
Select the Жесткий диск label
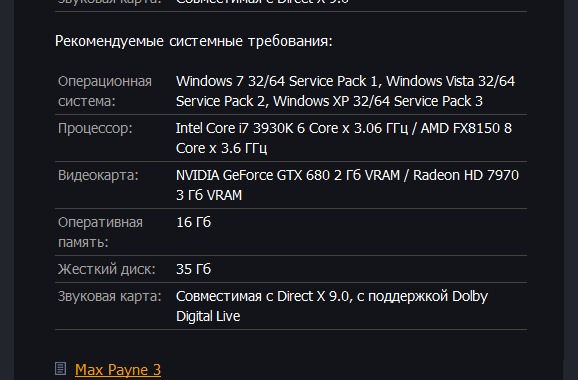click(x=107, y=269)
